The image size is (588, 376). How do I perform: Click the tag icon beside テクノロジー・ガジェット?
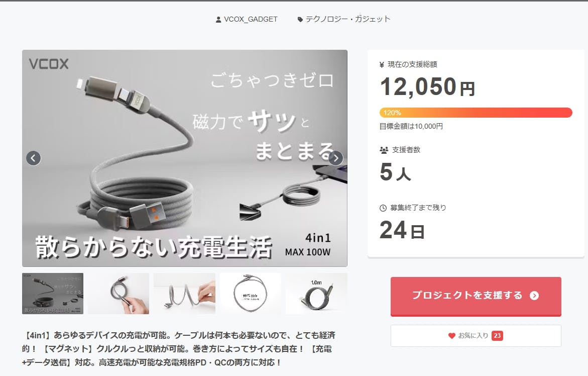(300, 20)
